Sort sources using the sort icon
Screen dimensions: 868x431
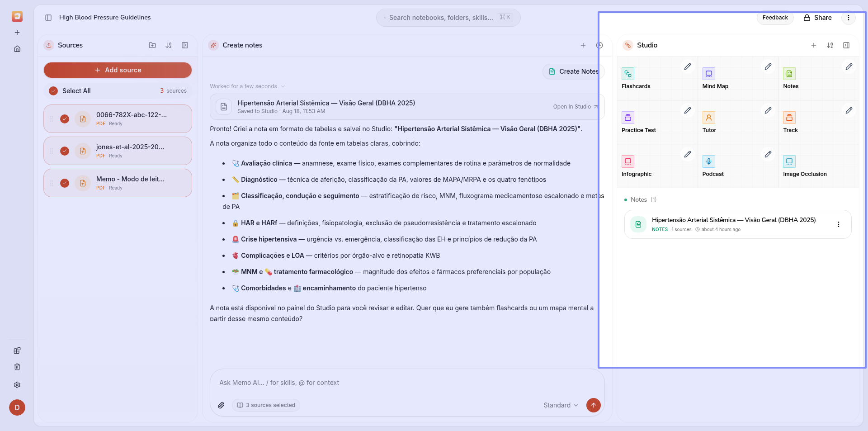coord(169,45)
